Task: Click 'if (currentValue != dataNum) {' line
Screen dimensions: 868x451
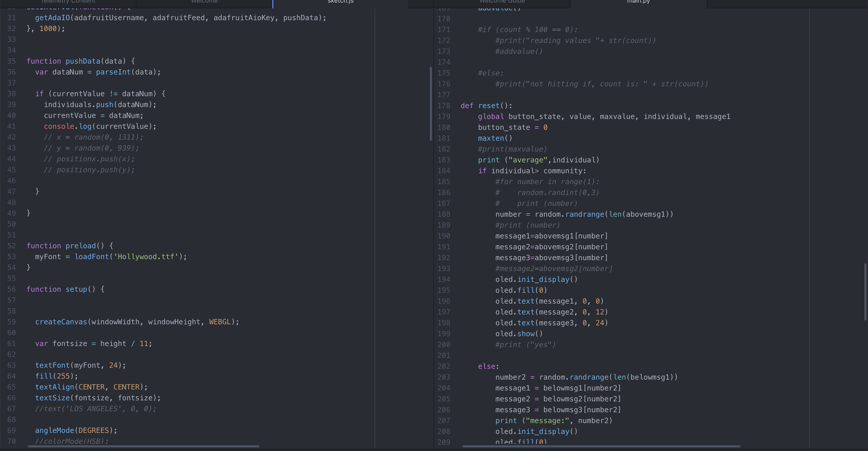Action: click(x=100, y=94)
